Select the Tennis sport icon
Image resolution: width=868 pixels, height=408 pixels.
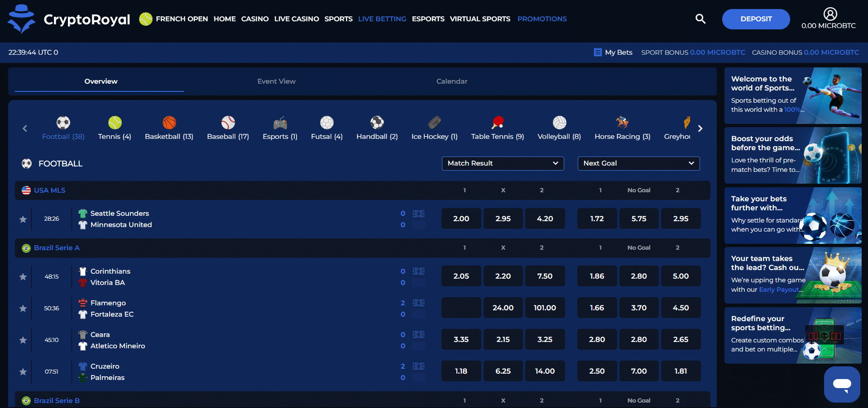[115, 123]
